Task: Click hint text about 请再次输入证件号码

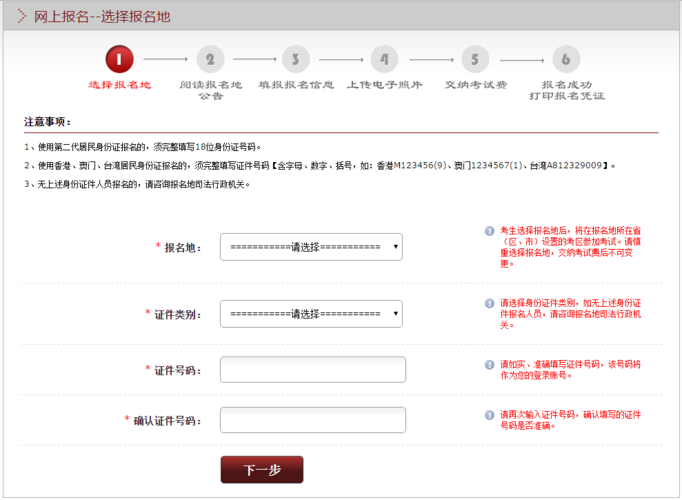Action: (570, 420)
